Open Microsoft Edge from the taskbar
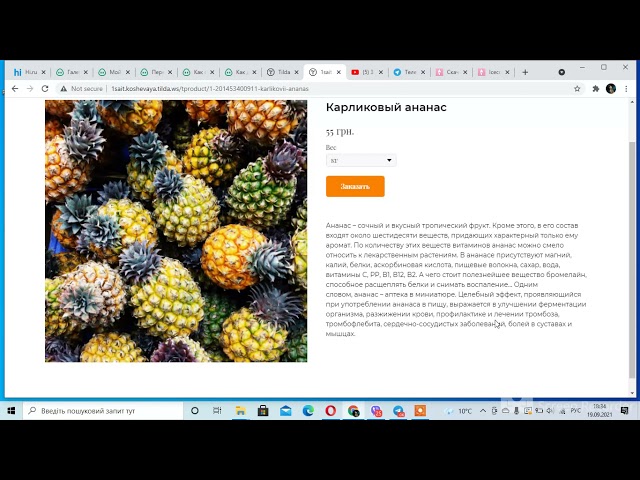 coord(308,411)
